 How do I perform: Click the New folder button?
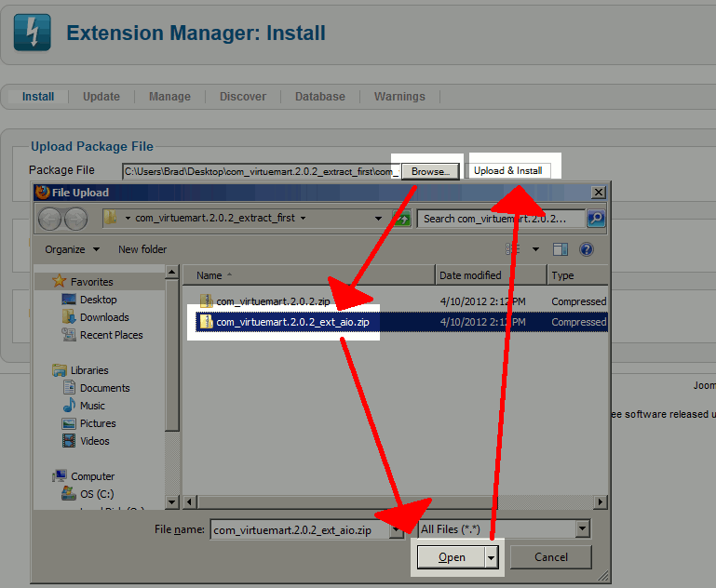tap(142, 249)
